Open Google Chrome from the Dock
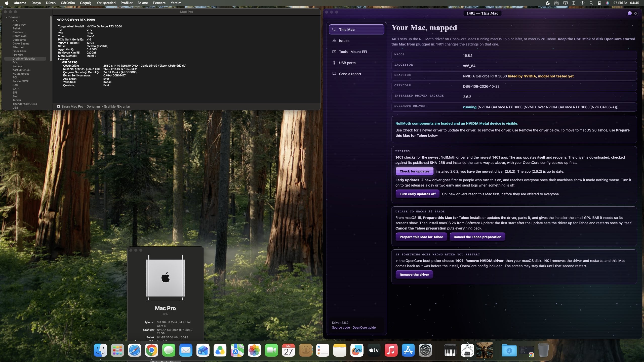This screenshot has height=362, width=644. pos(152,350)
